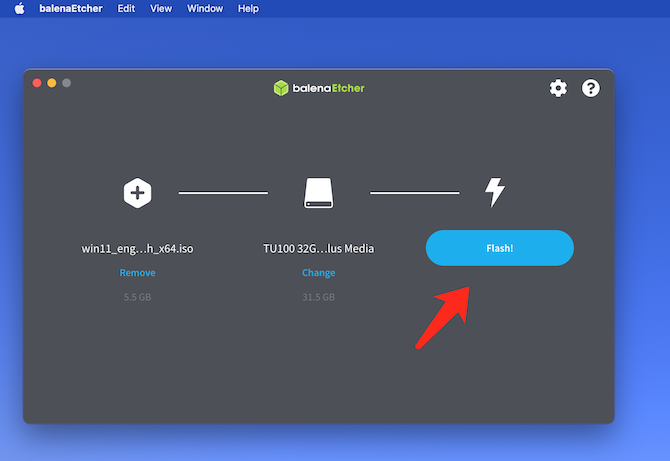Minimize the balenaEtcher window
The image size is (670, 461).
52,83
